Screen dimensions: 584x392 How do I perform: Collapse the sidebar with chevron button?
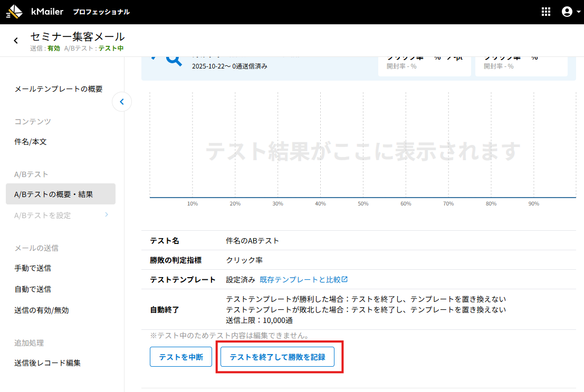122,102
